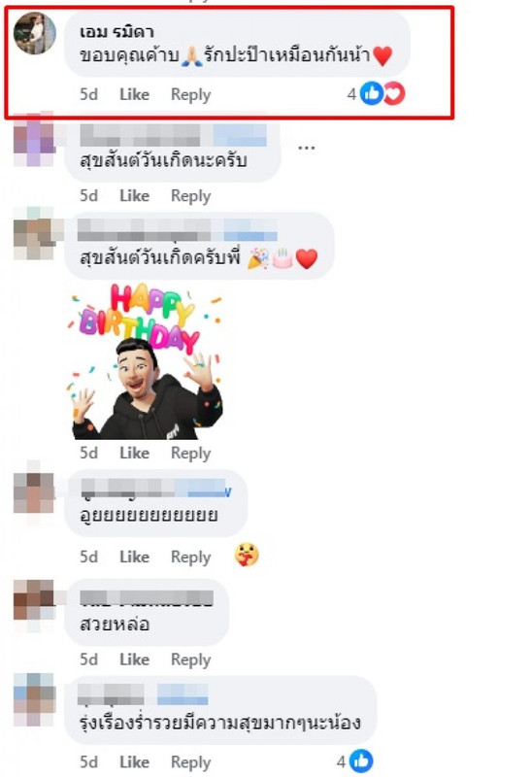Screen dimensions: 532x777
Task: Reply to the สวยหล่อ comment
Action: tap(190, 659)
